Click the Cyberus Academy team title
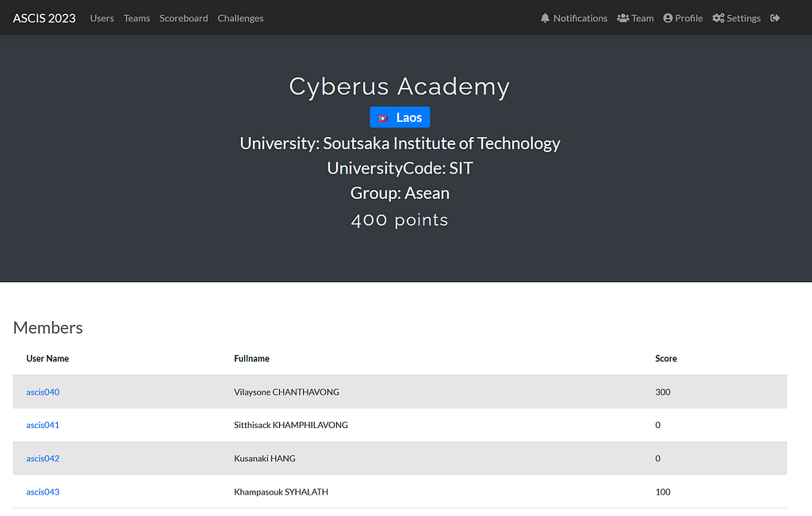812x516 pixels. pos(400,86)
